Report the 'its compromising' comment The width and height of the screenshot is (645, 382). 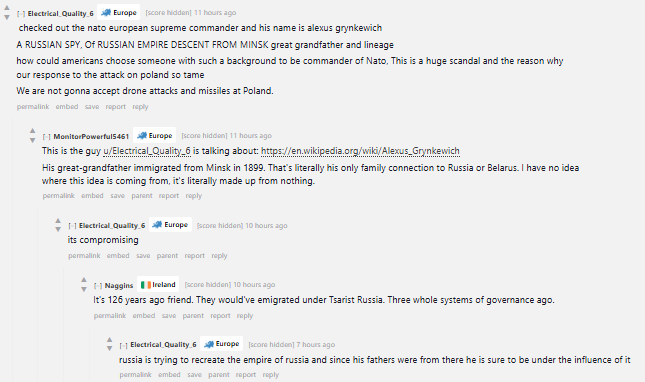pyautogui.click(x=195, y=256)
